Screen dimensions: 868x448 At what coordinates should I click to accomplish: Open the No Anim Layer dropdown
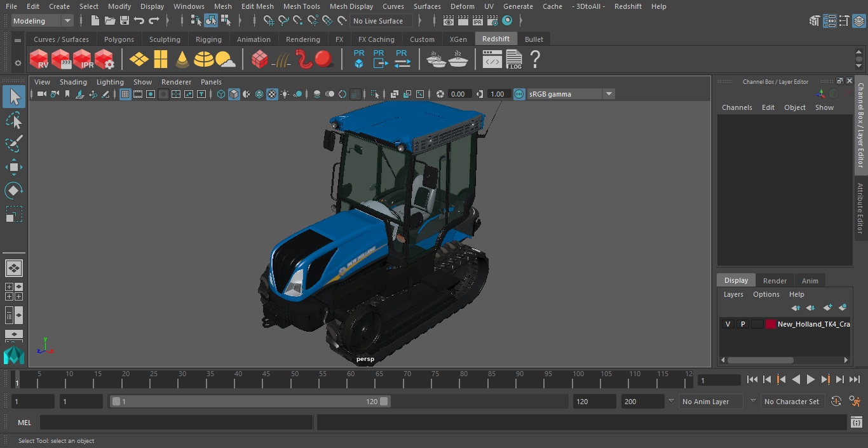(712, 402)
